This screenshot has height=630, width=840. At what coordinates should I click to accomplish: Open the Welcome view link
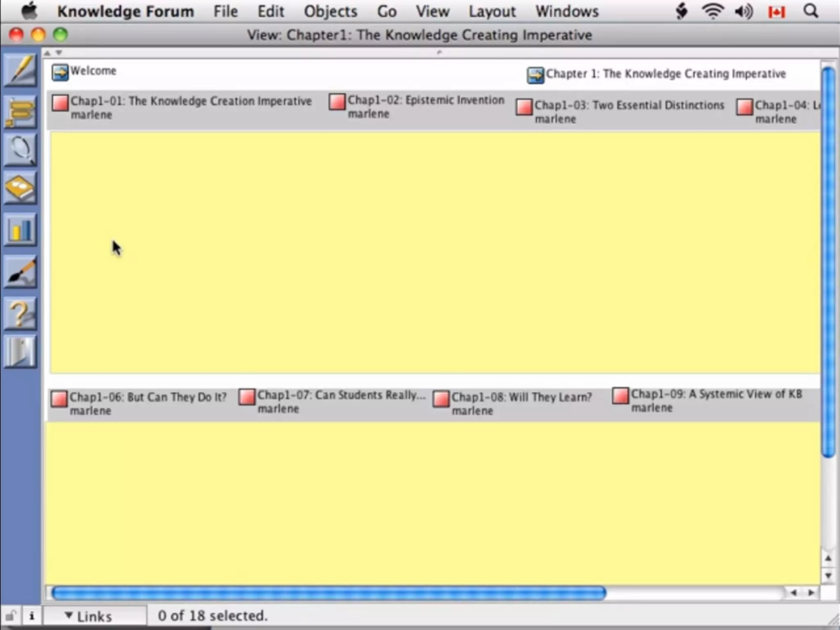click(x=60, y=73)
